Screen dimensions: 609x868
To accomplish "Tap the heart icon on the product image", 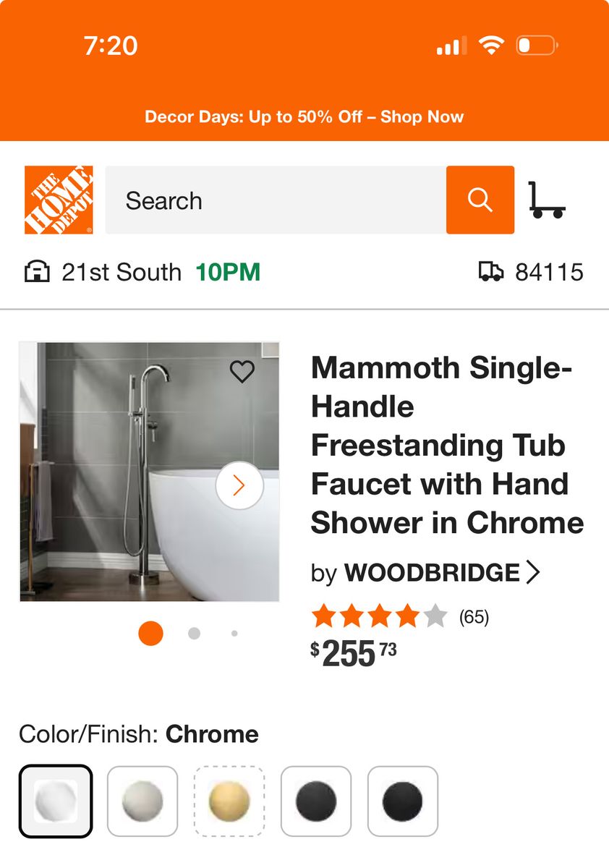I will (242, 372).
